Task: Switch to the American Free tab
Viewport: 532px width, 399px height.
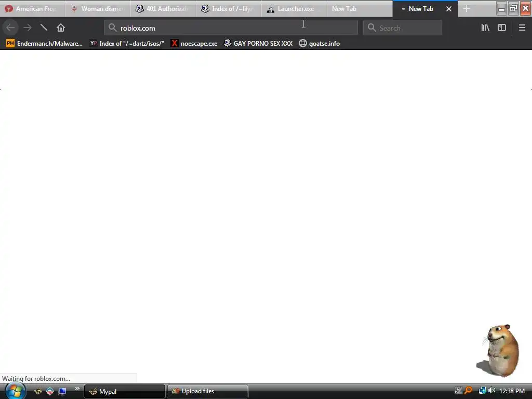Action: 32,9
